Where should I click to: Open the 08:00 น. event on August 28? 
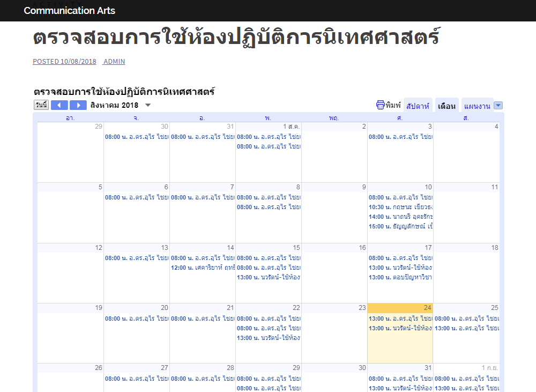[x=203, y=379]
